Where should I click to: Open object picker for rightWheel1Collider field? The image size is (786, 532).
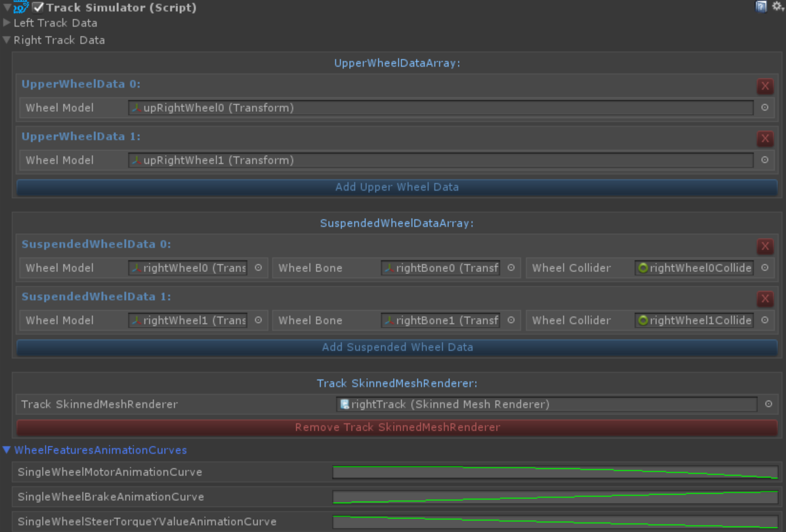click(764, 321)
